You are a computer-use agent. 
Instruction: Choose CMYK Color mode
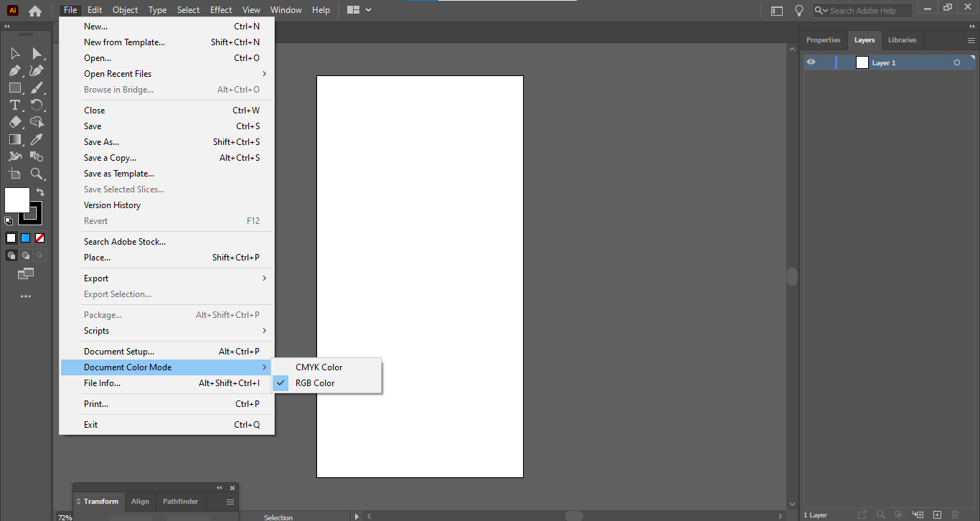pos(319,367)
